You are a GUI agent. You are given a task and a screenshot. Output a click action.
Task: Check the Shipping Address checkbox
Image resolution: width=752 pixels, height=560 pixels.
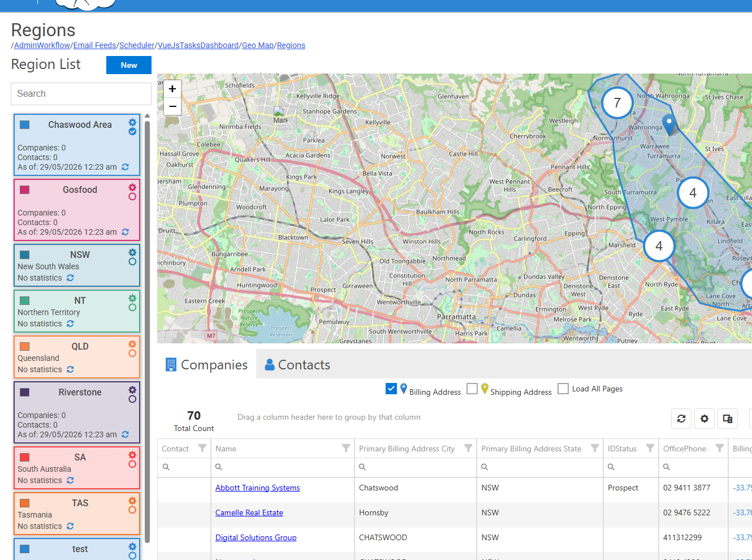click(x=472, y=389)
